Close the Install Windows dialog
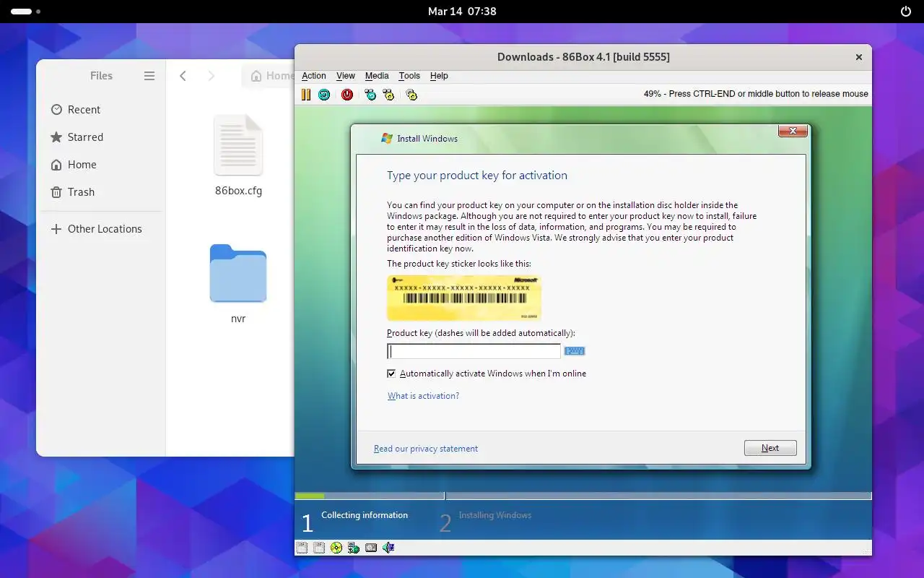 pyautogui.click(x=793, y=131)
